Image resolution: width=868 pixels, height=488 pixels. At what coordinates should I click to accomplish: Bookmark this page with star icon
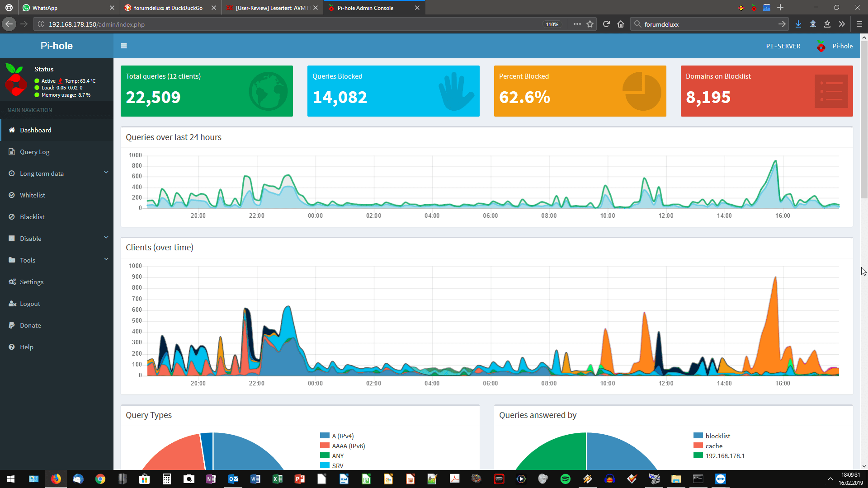tap(590, 24)
